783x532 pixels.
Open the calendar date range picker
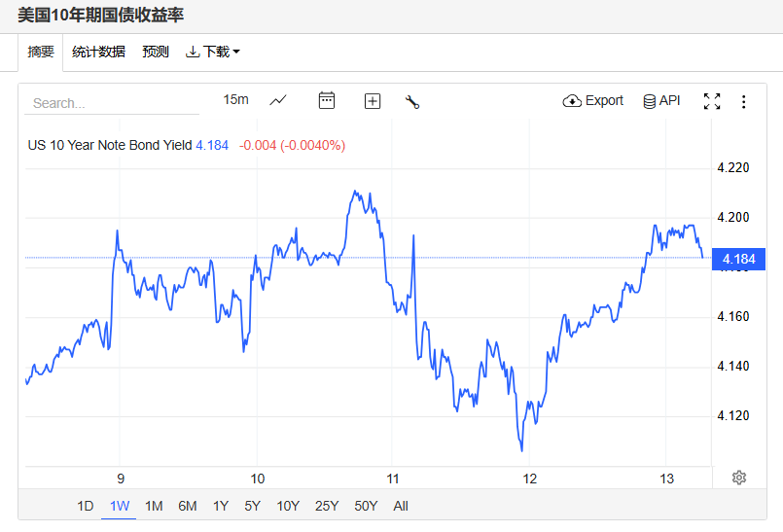click(x=327, y=100)
